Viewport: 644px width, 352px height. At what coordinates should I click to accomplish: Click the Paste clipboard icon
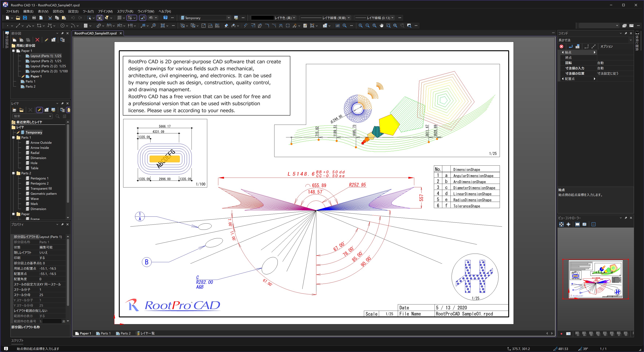pos(64,18)
